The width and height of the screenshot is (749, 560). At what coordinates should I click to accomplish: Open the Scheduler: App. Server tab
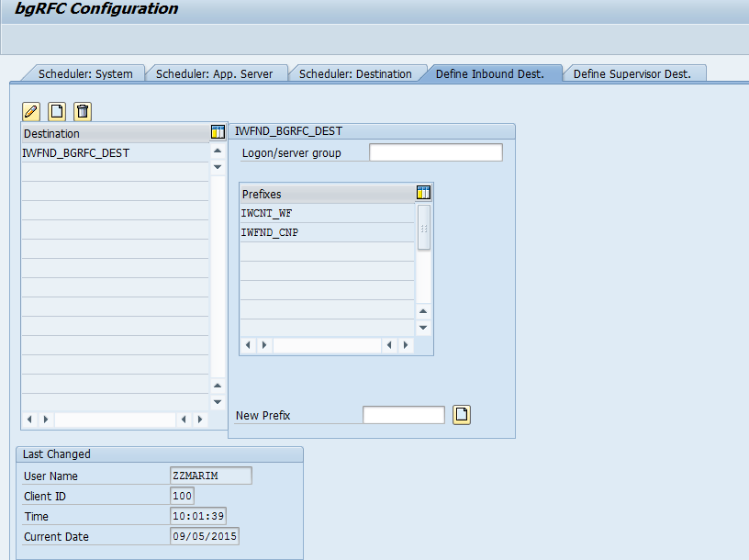tap(214, 73)
